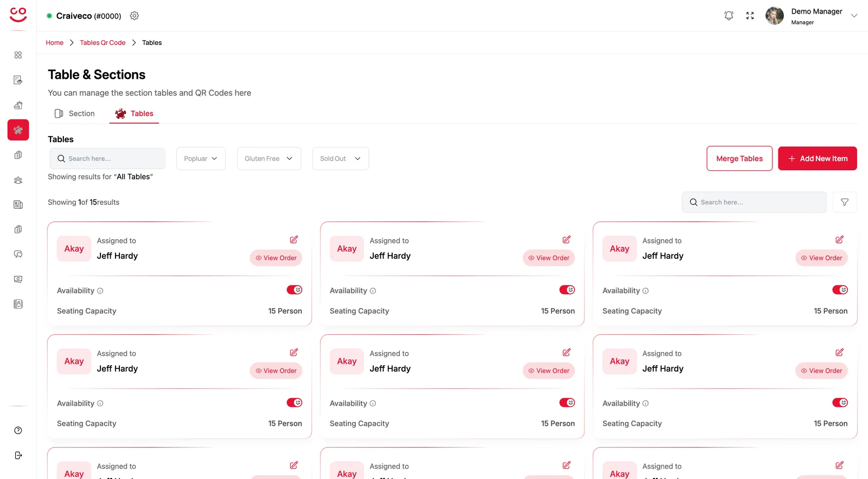The height and width of the screenshot is (479, 868).
Task: Switch to the Section tab
Action: click(75, 113)
